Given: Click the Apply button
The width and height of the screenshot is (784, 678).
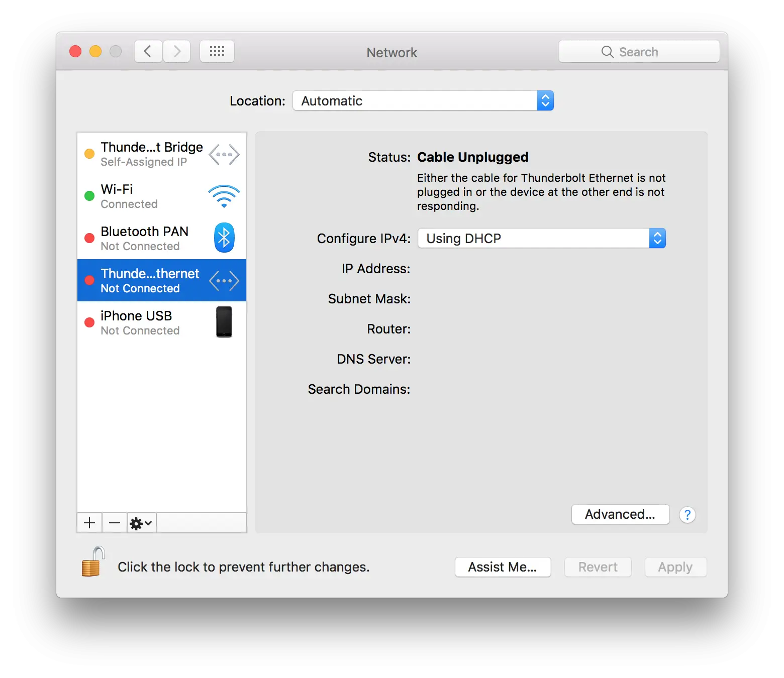Looking at the screenshot, I should click(x=675, y=567).
